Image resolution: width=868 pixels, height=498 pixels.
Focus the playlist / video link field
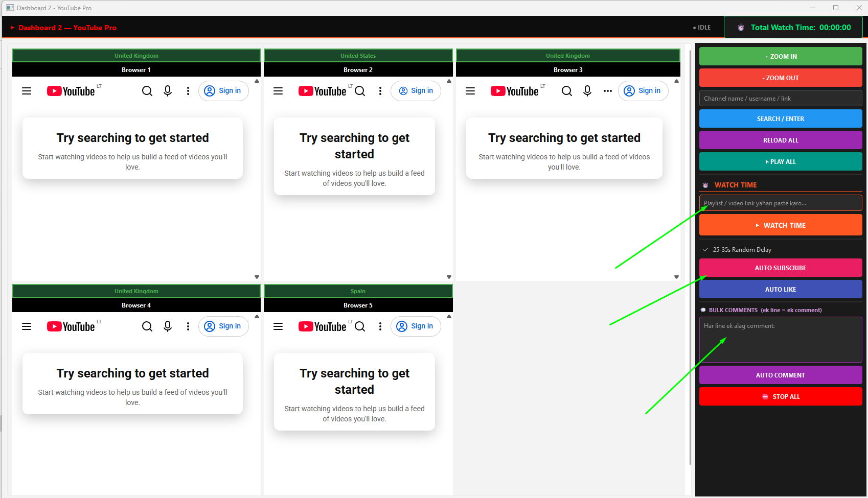781,203
